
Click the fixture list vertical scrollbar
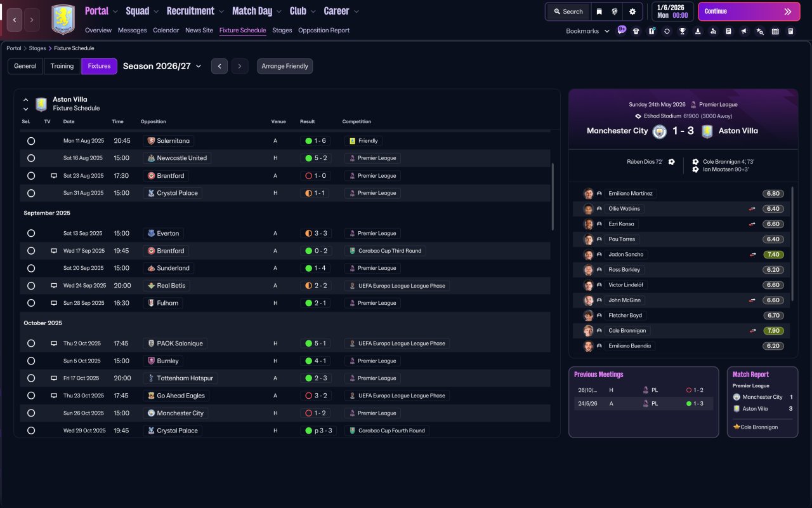[x=553, y=197]
